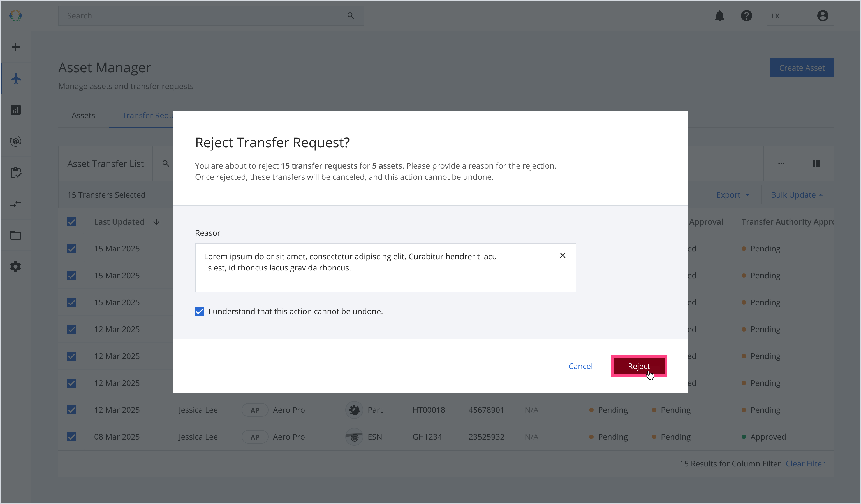The width and height of the screenshot is (861, 504).
Task: Click the Asset Transfer List search icon
Action: coord(166,164)
